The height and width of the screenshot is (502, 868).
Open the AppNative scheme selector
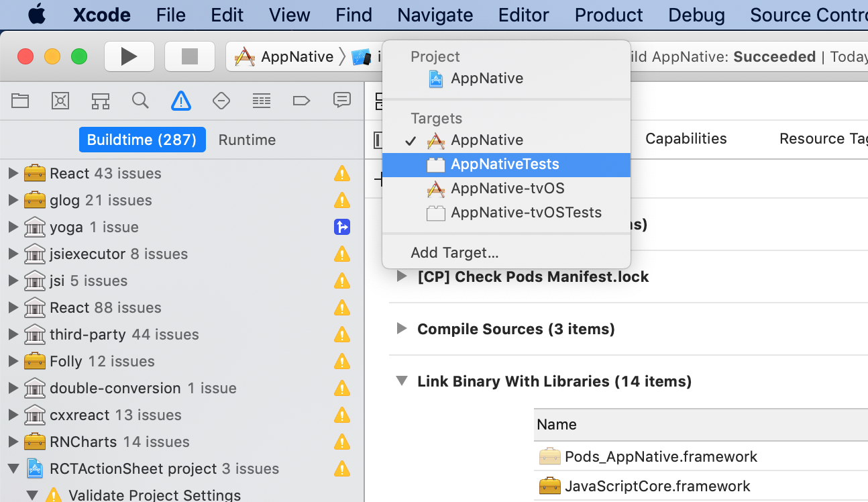point(284,57)
